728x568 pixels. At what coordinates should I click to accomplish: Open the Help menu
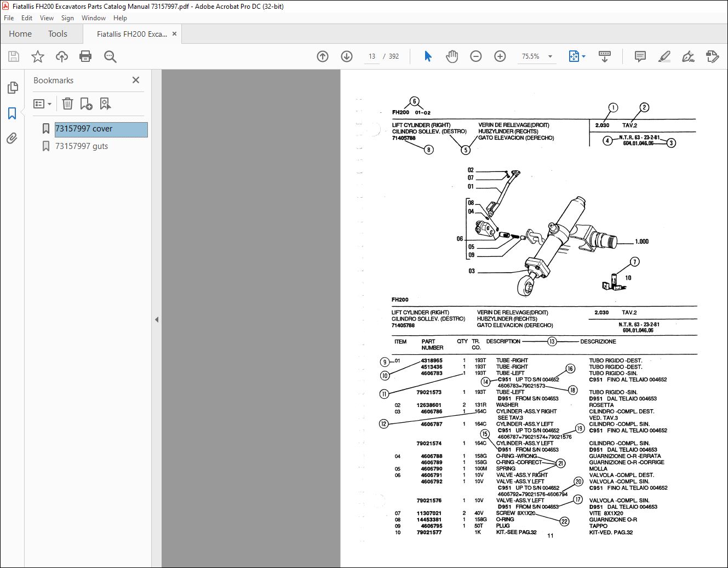click(x=121, y=18)
